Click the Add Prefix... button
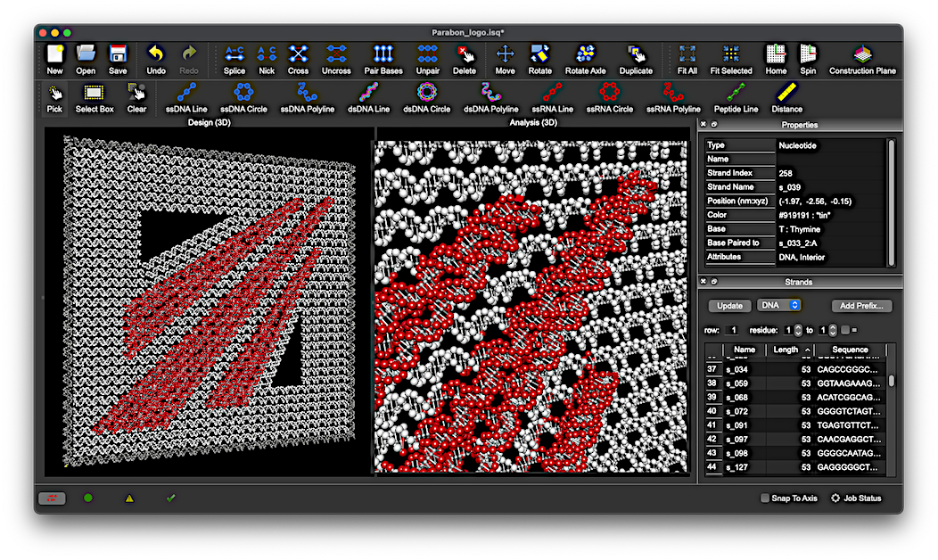The image size is (938, 560). pyautogui.click(x=861, y=306)
